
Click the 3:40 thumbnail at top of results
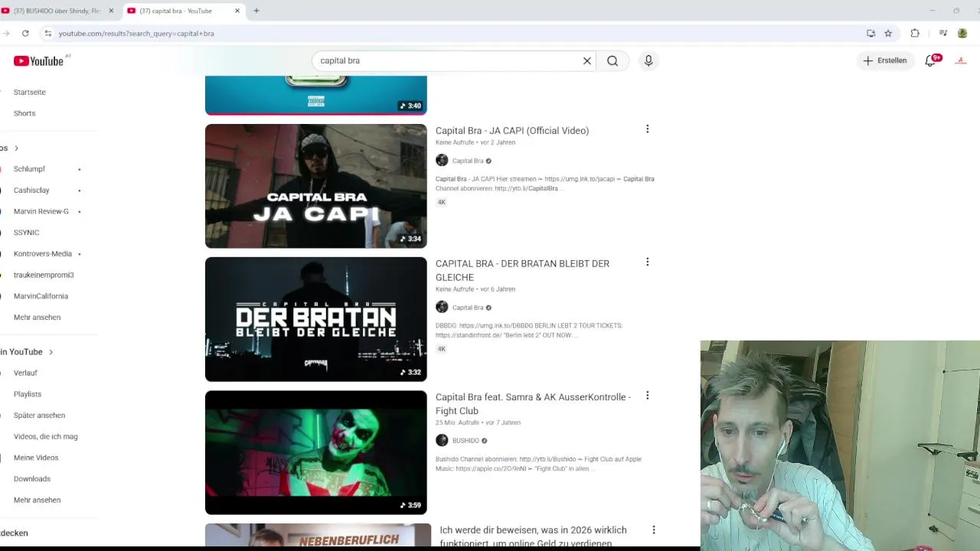tap(315, 95)
